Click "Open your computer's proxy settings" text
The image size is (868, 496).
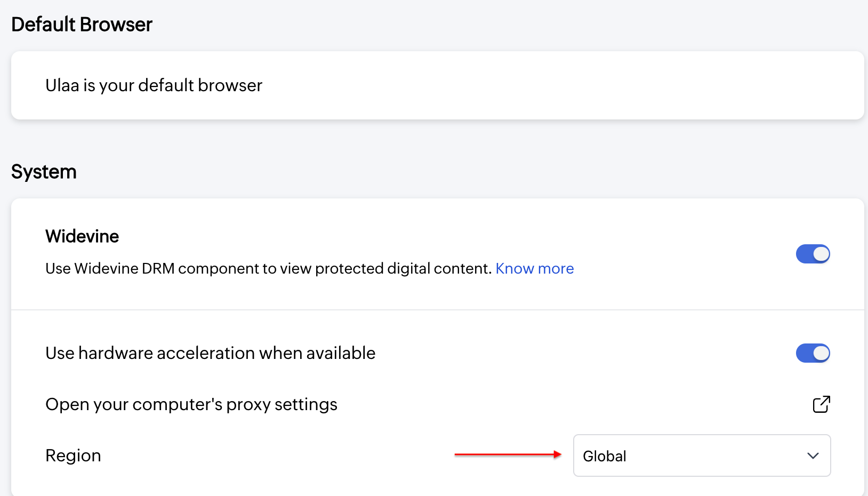tap(191, 404)
